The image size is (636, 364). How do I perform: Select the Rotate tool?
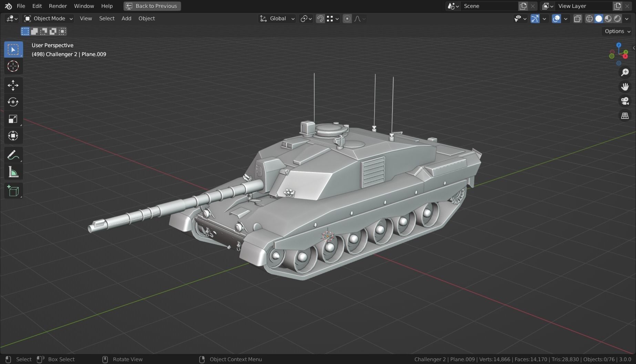click(13, 102)
